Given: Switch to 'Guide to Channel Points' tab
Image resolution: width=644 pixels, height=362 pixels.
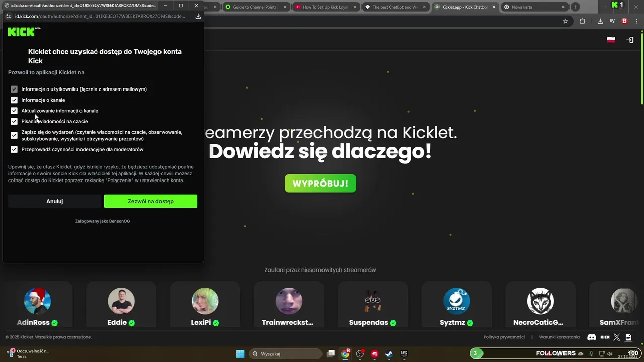Looking at the screenshot, I should tap(256, 7).
